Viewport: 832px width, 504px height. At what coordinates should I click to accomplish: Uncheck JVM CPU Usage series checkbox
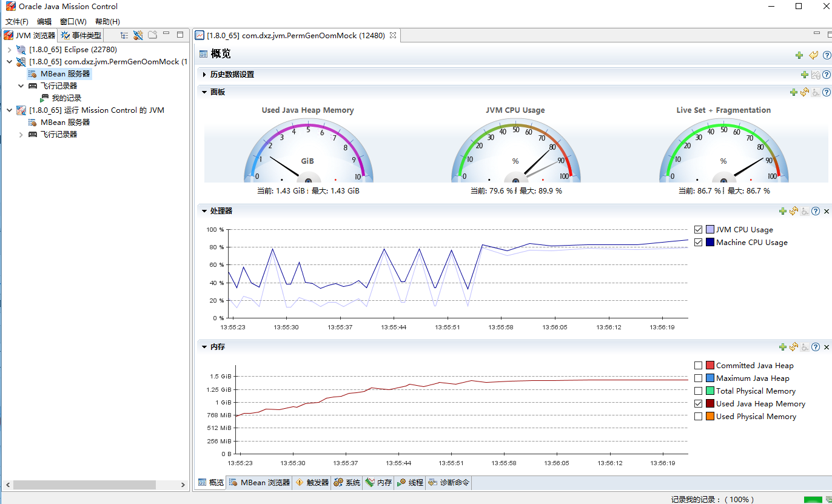click(698, 230)
